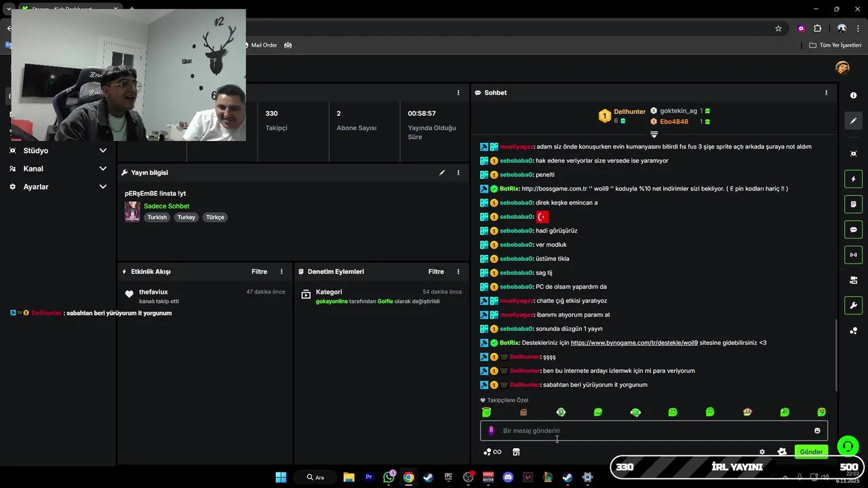868x488 pixels.
Task: Open the bynogame destekle link in chat
Action: (x=634, y=343)
